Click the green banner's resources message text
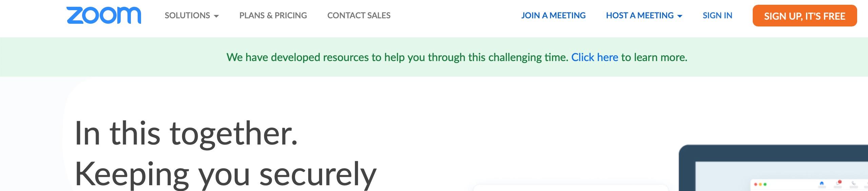This screenshot has width=868, height=191. [x=397, y=57]
